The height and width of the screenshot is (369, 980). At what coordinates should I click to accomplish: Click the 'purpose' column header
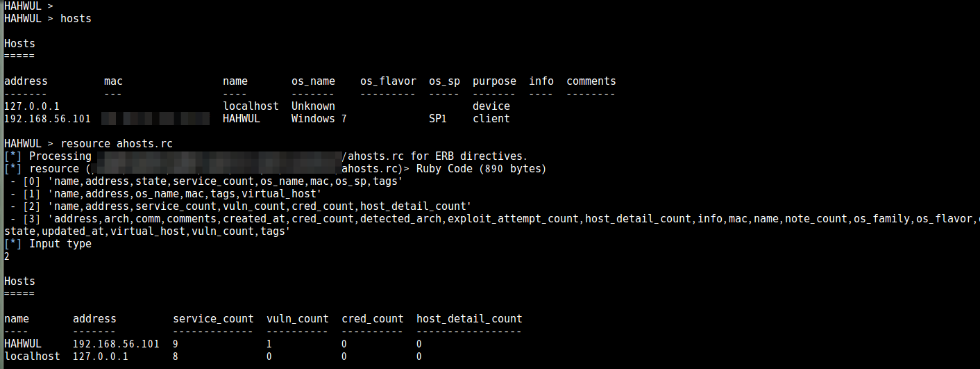[494, 81]
